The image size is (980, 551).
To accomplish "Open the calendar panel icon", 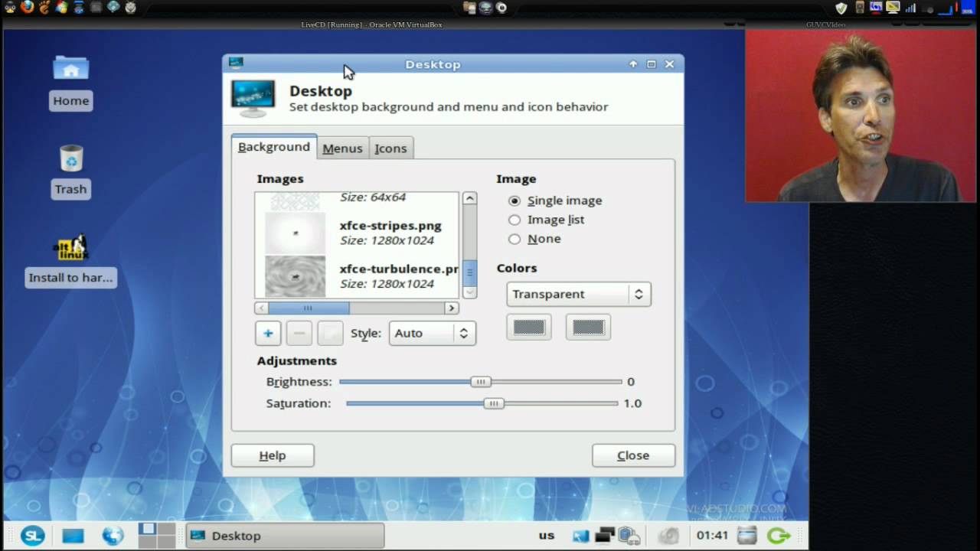I will (747, 536).
